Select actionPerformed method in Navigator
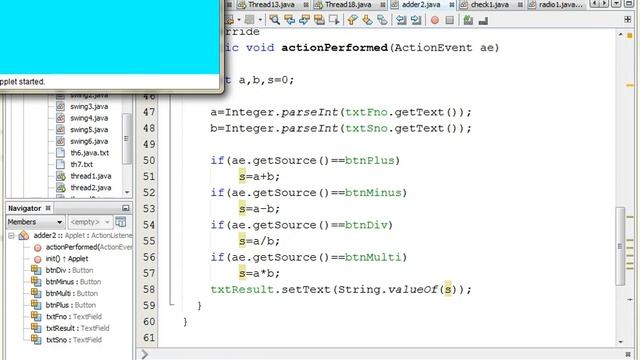 click(89, 247)
